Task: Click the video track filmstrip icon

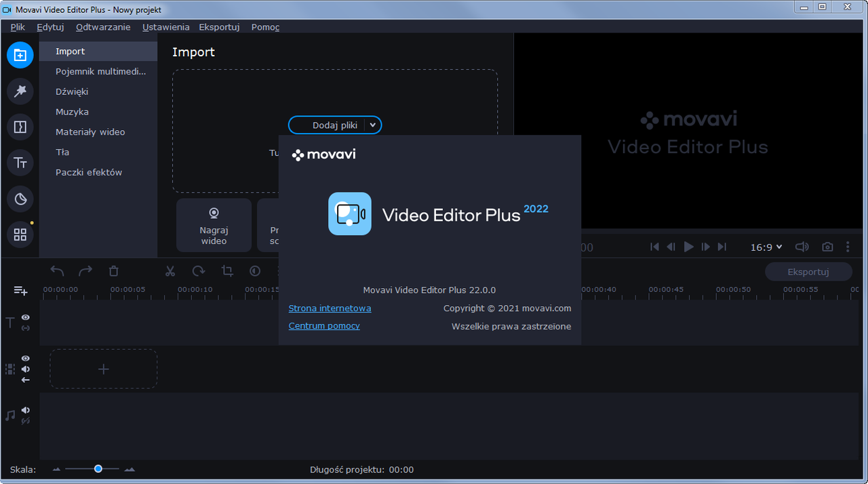Action: (x=10, y=369)
